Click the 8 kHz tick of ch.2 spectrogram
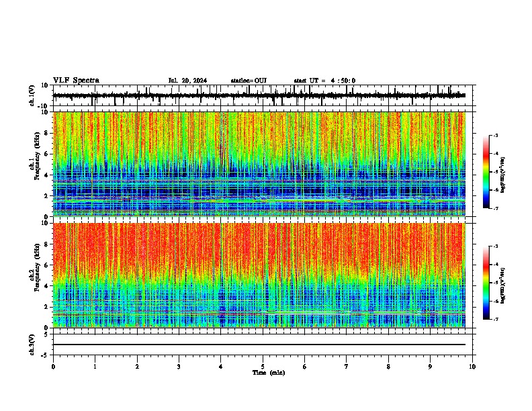 pos(46,244)
